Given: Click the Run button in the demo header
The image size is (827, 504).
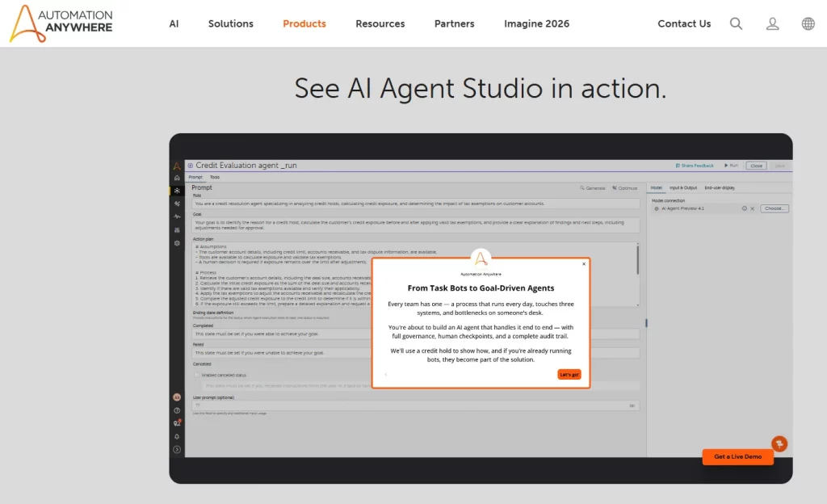Looking at the screenshot, I should click(x=731, y=166).
